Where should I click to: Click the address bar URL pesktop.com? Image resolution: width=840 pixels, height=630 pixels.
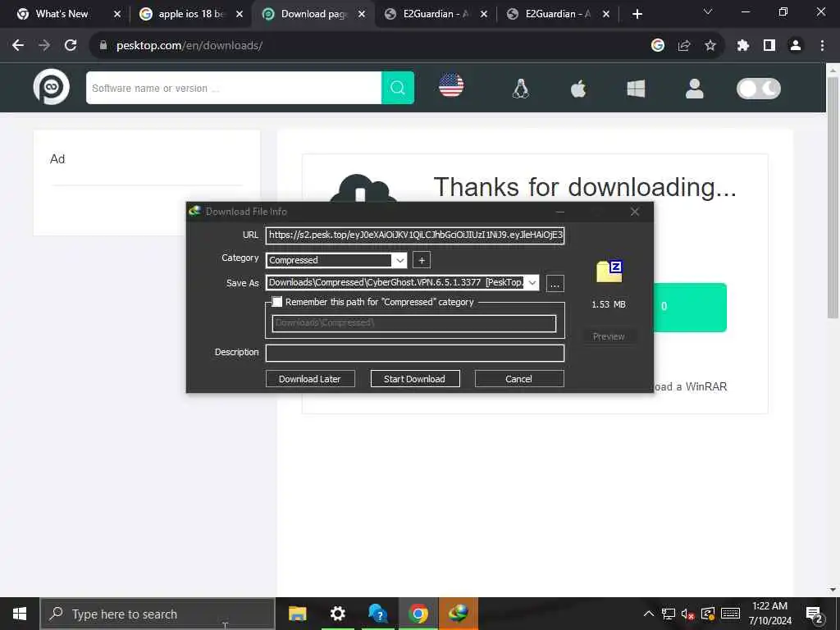189,46
